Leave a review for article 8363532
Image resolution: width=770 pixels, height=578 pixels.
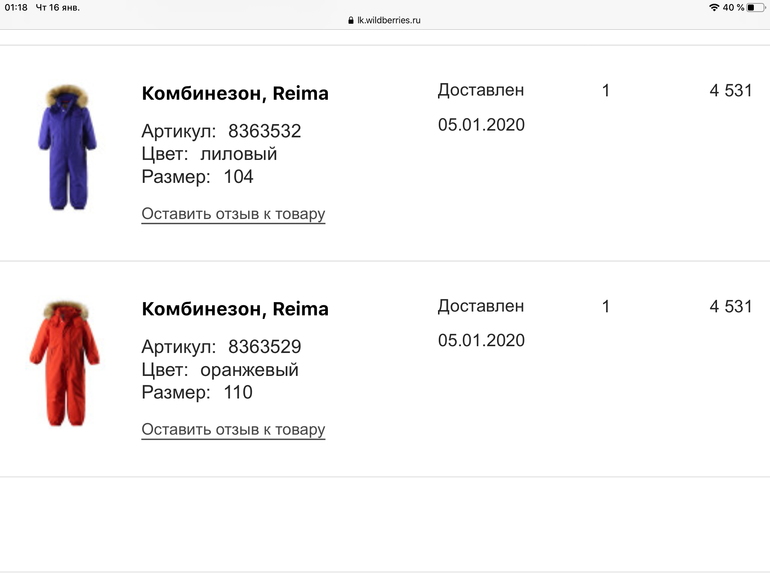click(233, 214)
